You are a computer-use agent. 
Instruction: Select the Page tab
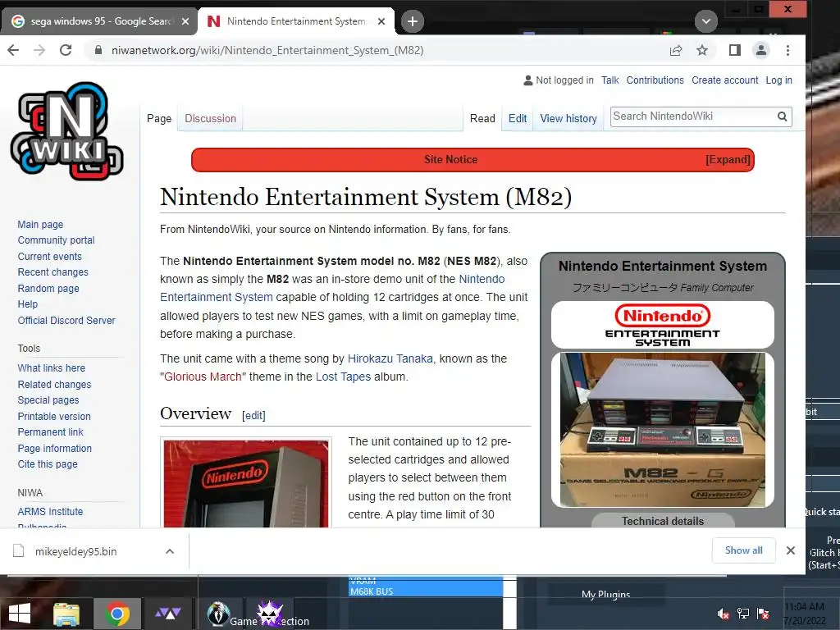159,118
